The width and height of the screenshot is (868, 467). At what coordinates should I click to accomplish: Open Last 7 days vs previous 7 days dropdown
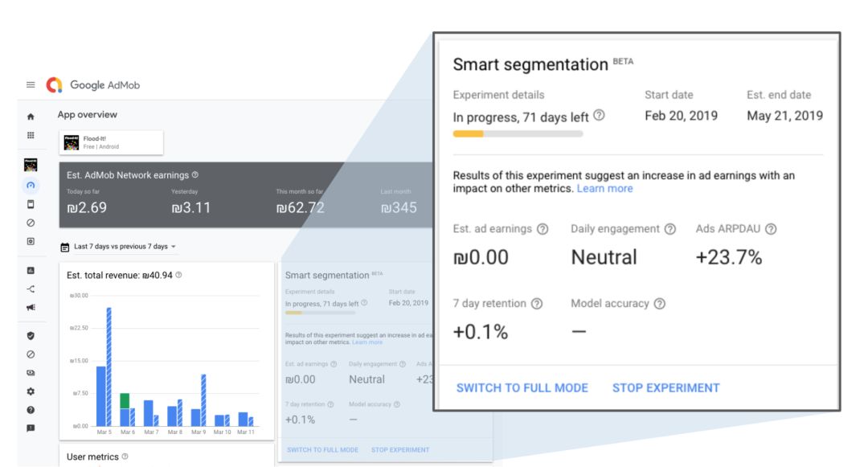(x=125, y=247)
